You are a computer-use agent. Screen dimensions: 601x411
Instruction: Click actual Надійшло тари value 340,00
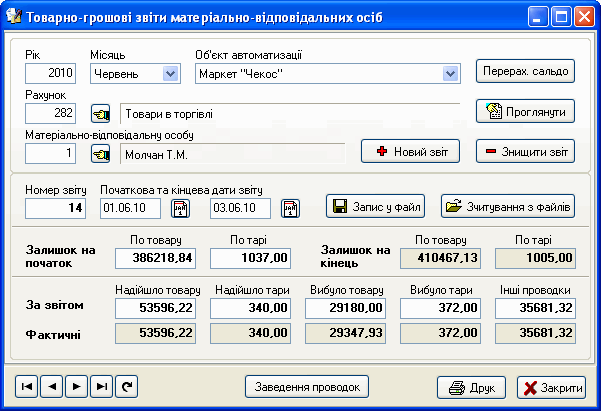point(250,334)
